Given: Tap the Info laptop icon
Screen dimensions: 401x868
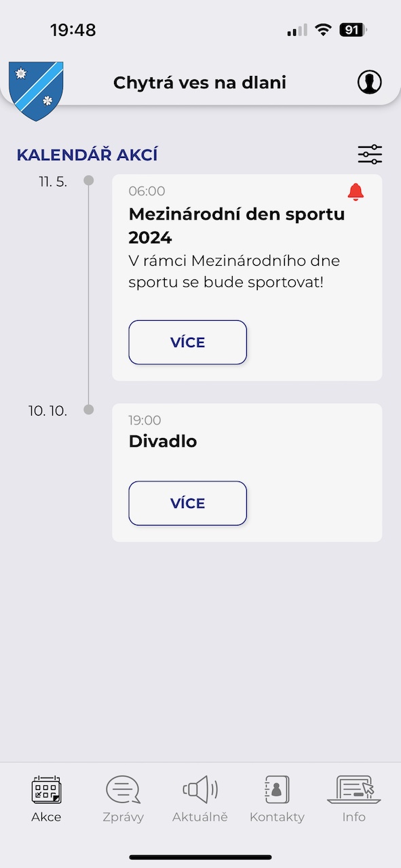Looking at the screenshot, I should pyautogui.click(x=353, y=790).
